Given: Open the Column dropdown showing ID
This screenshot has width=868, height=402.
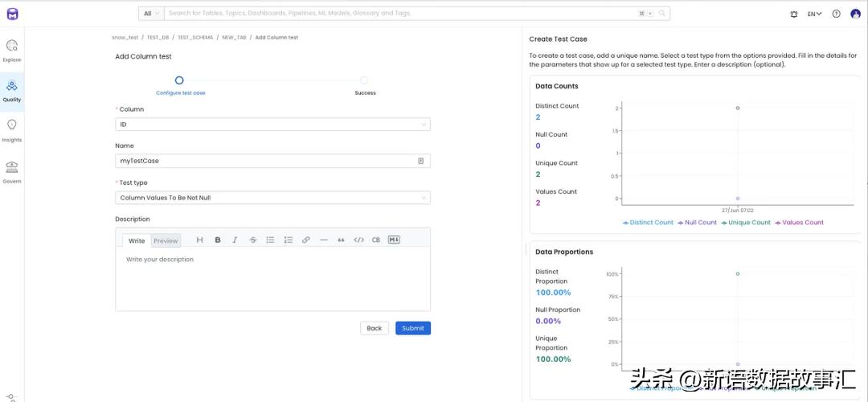Looking at the screenshot, I should [x=272, y=125].
